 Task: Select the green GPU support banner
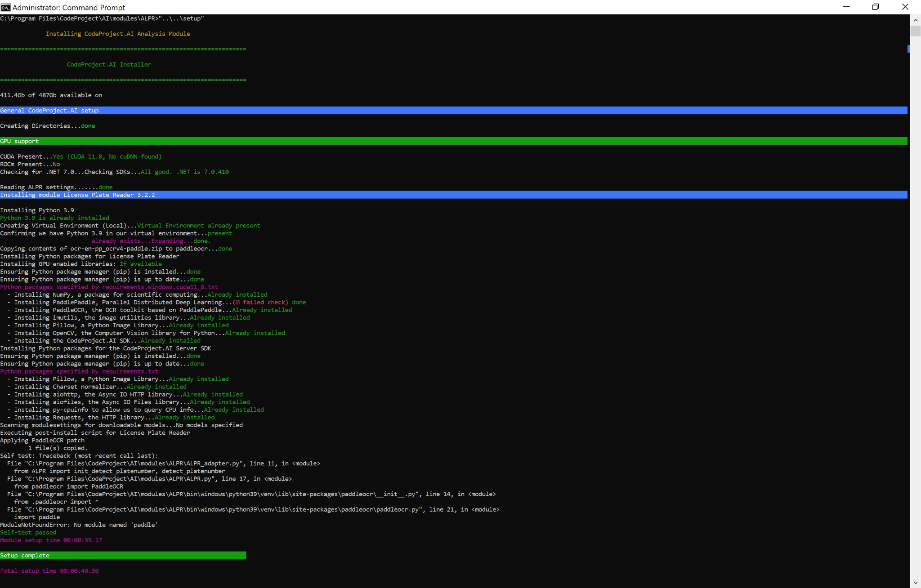pyautogui.click(x=19, y=141)
